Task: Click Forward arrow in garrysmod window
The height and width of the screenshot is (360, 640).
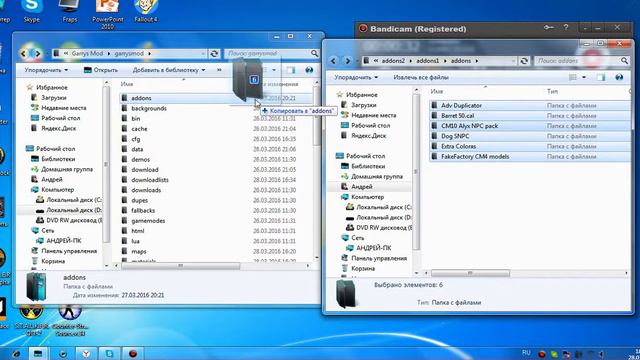Action: click(38, 53)
